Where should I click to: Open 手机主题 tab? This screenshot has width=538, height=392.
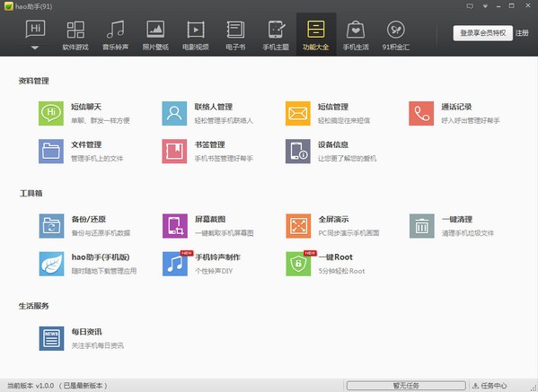(276, 35)
